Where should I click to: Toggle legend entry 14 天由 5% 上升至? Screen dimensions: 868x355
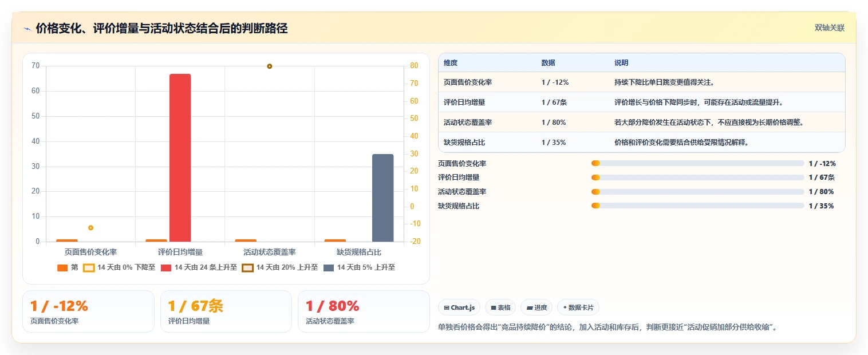tap(359, 267)
